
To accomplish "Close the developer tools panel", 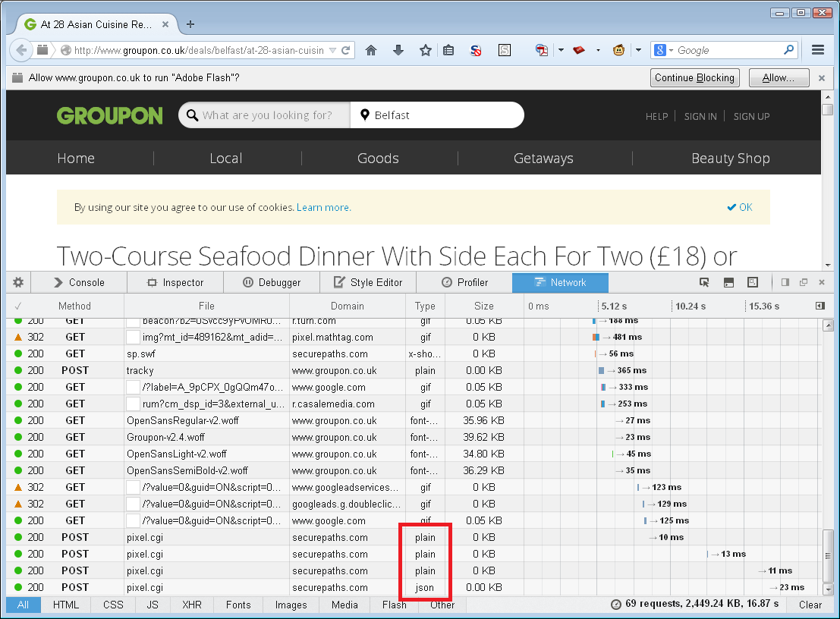I will pyautogui.click(x=822, y=282).
